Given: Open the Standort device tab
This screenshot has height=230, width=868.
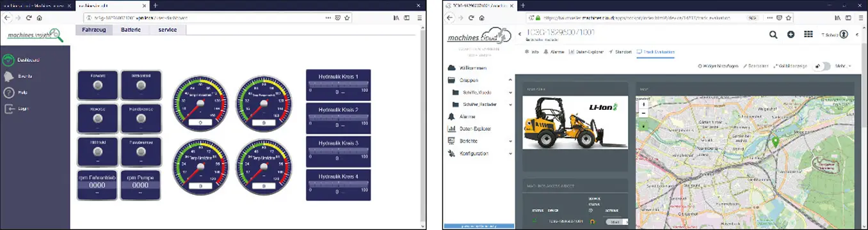Looking at the screenshot, I should click(x=620, y=52).
